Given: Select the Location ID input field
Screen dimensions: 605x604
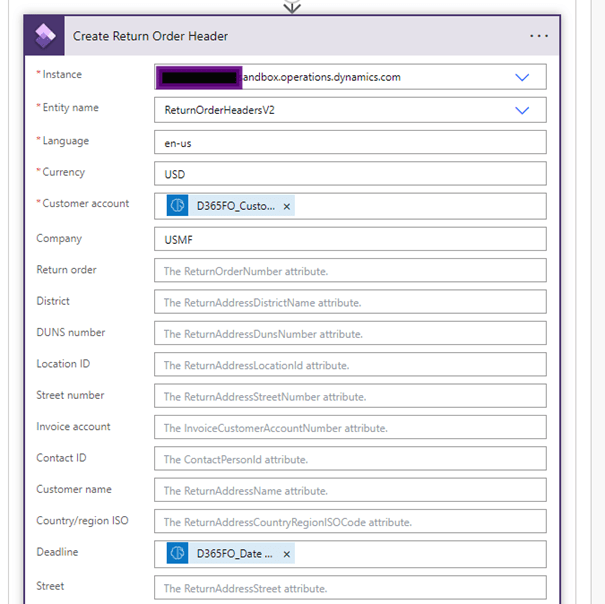Looking at the screenshot, I should [x=350, y=365].
